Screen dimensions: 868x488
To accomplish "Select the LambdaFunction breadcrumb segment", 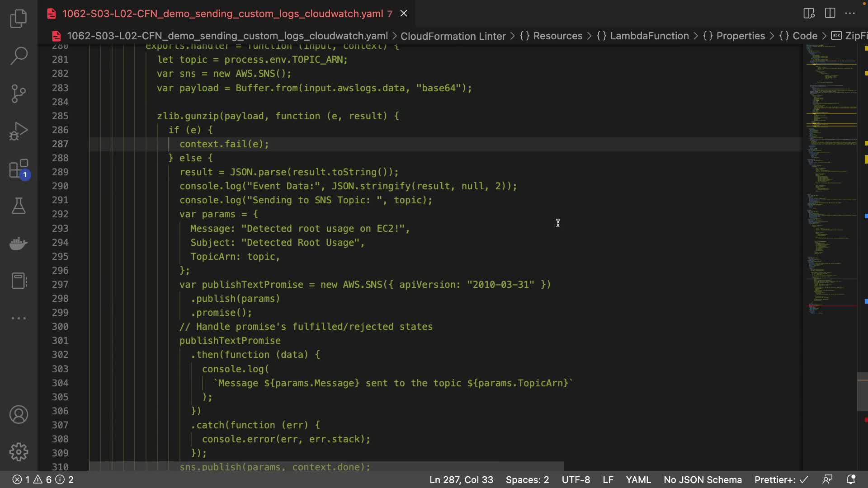I will [649, 36].
